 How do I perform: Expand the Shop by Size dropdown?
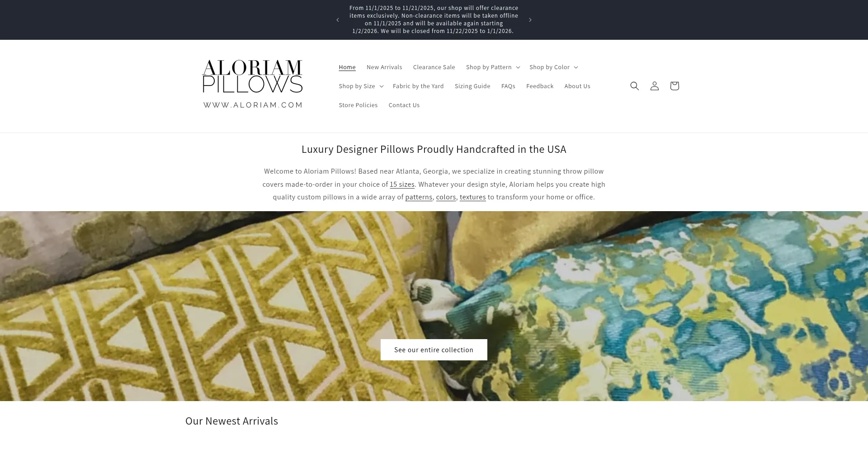(361, 86)
